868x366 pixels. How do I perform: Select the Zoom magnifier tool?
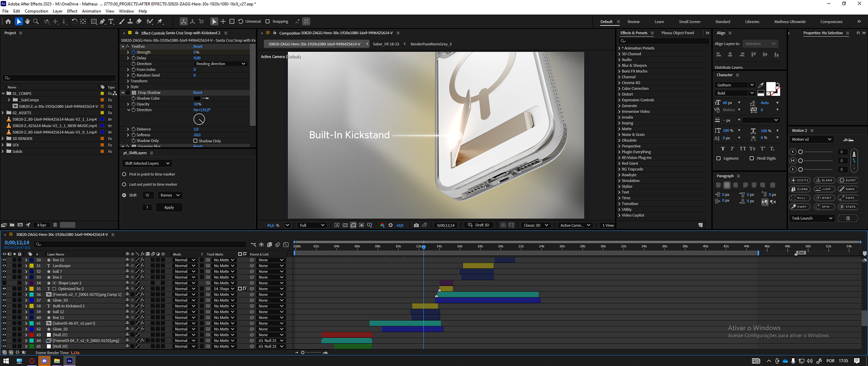click(36, 21)
